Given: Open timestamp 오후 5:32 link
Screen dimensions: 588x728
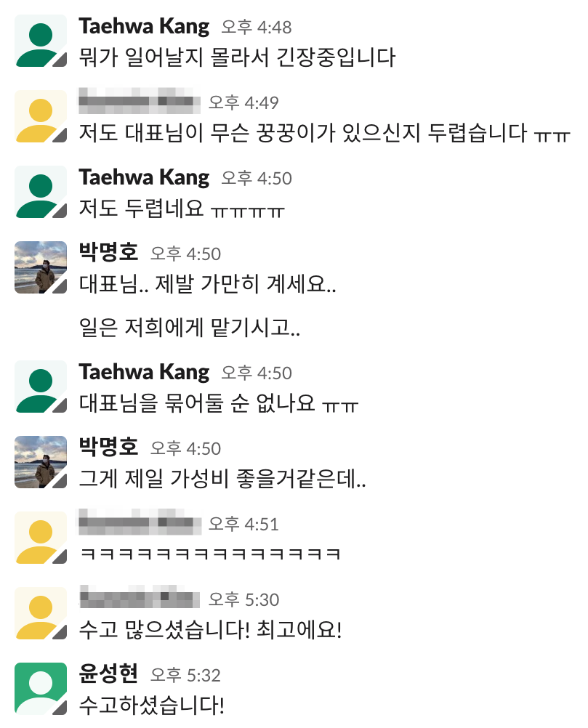Looking at the screenshot, I should click(x=185, y=675).
